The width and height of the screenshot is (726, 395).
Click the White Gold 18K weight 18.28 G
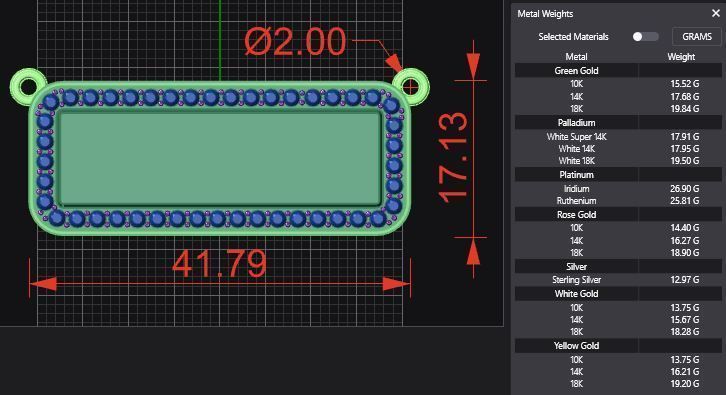coord(684,332)
